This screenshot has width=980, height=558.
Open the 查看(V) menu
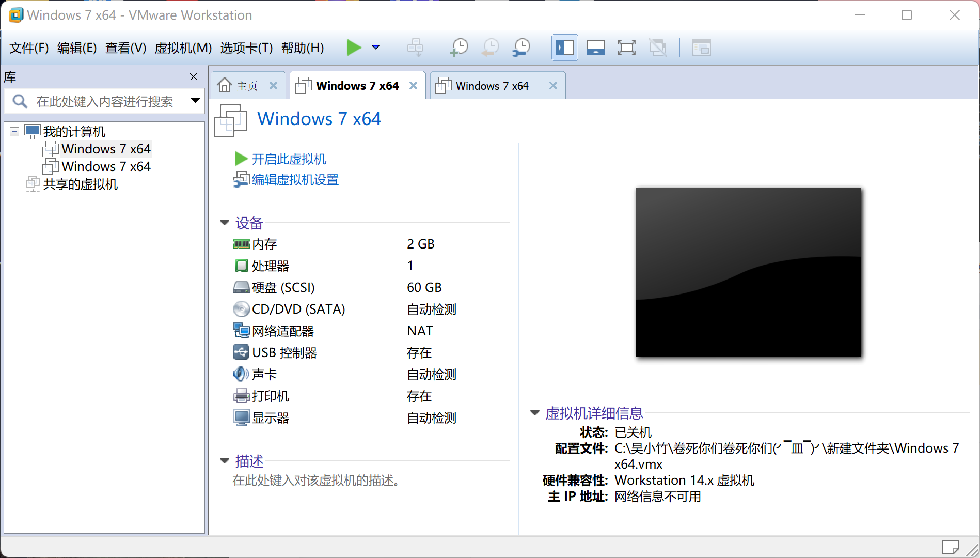(x=125, y=48)
